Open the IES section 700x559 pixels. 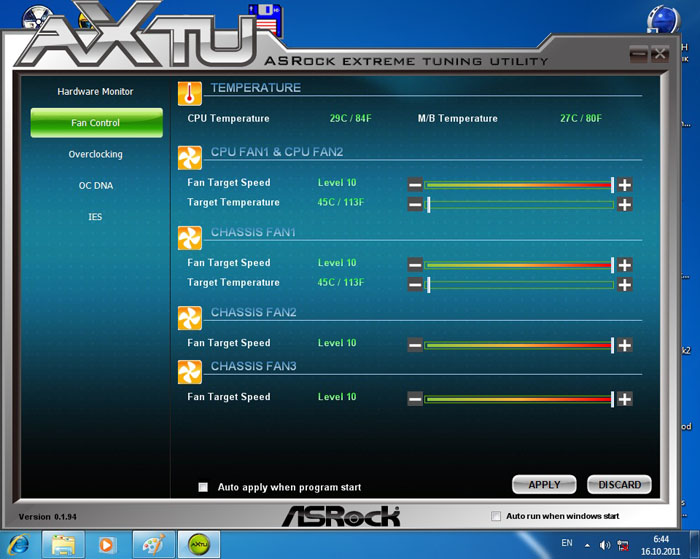coord(95,217)
